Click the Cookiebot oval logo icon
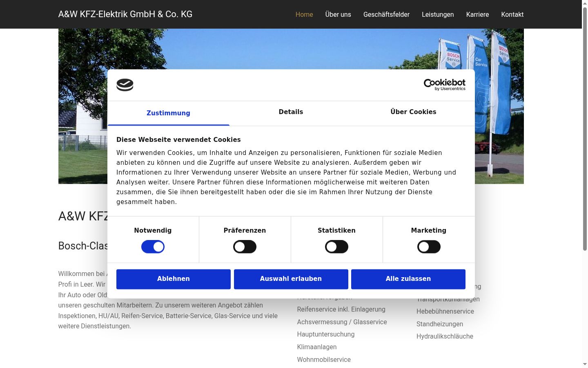 (x=125, y=85)
